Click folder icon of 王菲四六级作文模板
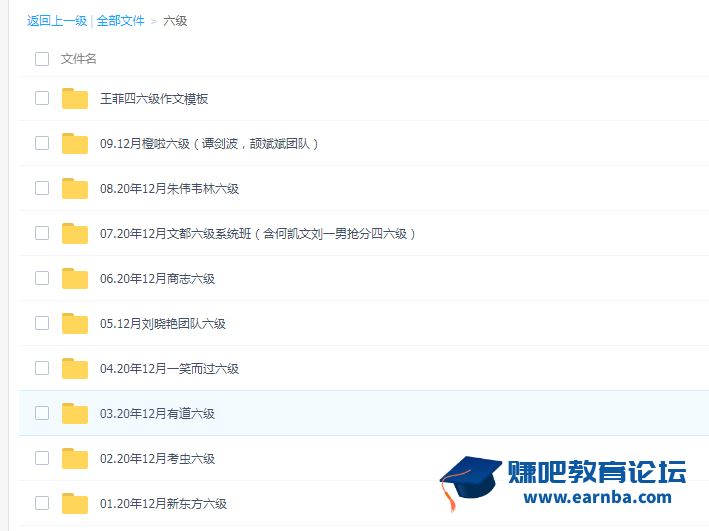 coord(75,98)
